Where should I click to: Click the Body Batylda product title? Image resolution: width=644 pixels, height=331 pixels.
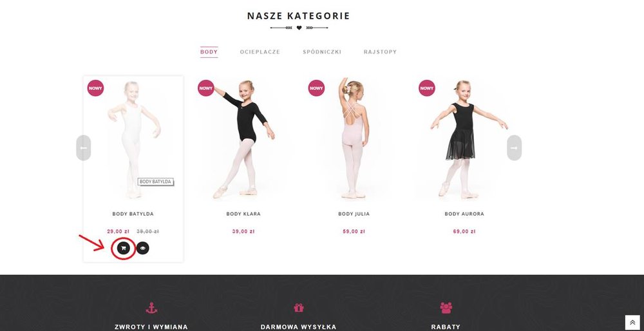point(133,214)
